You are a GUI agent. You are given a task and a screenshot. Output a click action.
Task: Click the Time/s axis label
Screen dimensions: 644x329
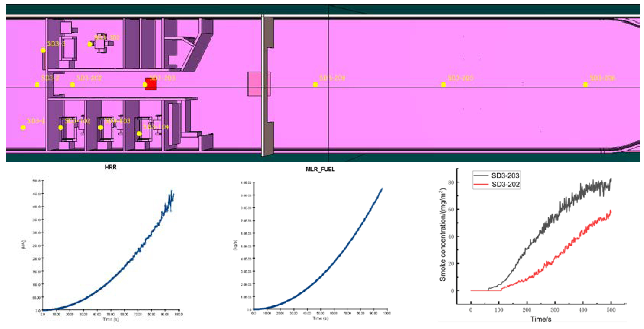tap(541, 319)
